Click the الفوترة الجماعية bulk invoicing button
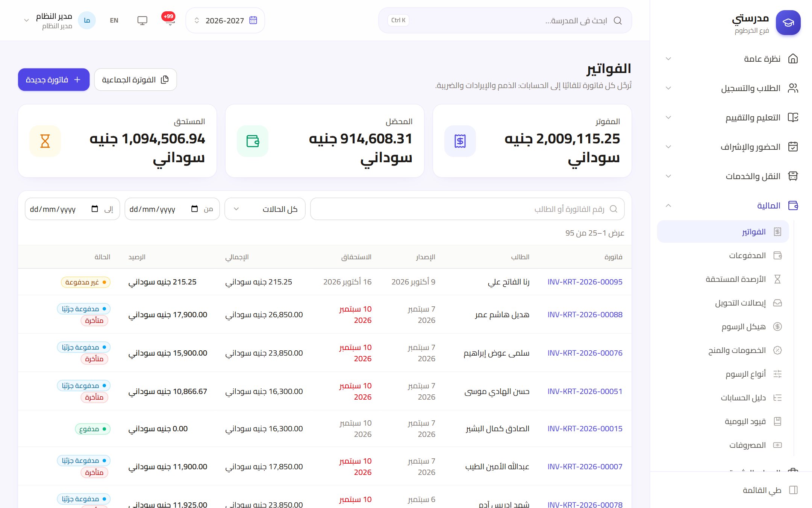This screenshot has height=508, width=812. (x=135, y=79)
